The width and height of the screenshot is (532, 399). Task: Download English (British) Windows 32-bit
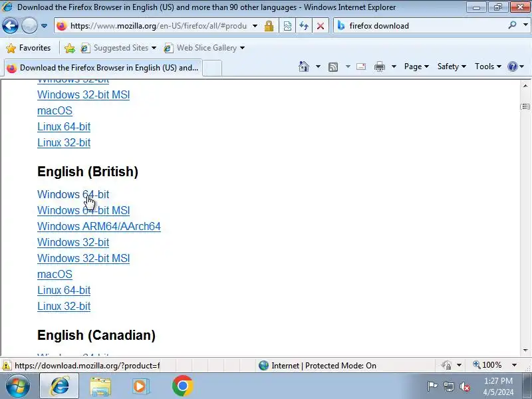[x=73, y=242]
